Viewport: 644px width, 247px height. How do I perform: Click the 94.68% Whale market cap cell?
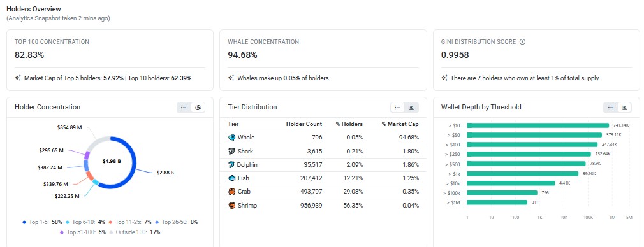[409, 138]
